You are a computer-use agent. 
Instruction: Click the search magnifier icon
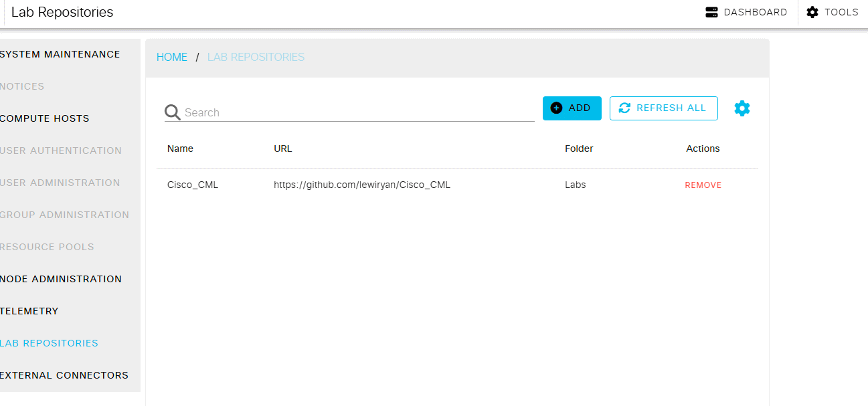coord(173,112)
